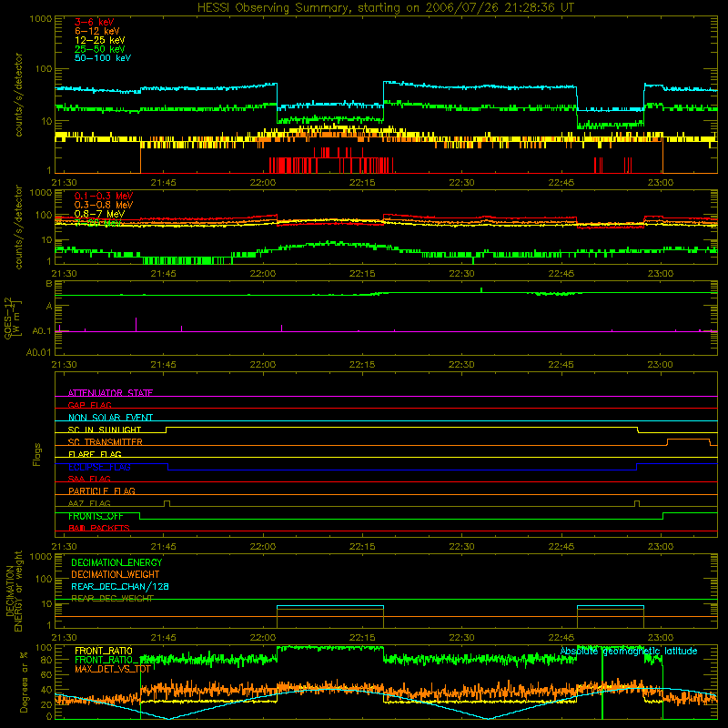728x728 pixels.
Task: Click the GAP_FLAG label
Action: [x=89, y=405]
